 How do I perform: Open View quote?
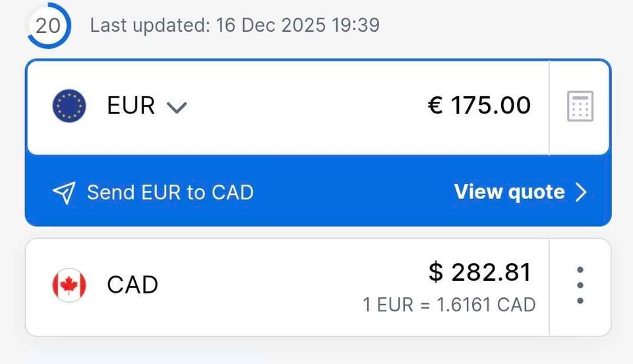(x=509, y=192)
